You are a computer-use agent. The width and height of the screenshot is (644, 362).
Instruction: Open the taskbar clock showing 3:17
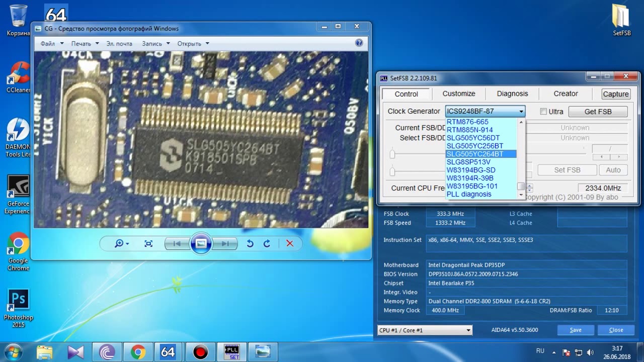click(617, 352)
